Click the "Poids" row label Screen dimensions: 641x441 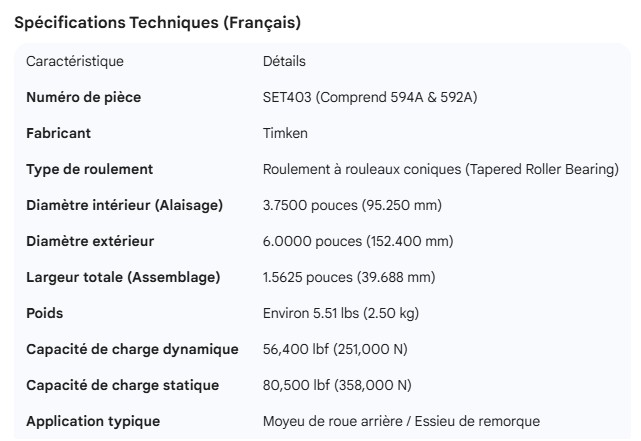tap(44, 313)
